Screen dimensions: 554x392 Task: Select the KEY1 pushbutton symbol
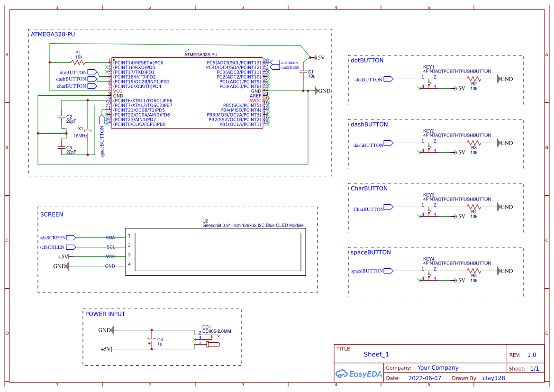pyautogui.click(x=429, y=82)
